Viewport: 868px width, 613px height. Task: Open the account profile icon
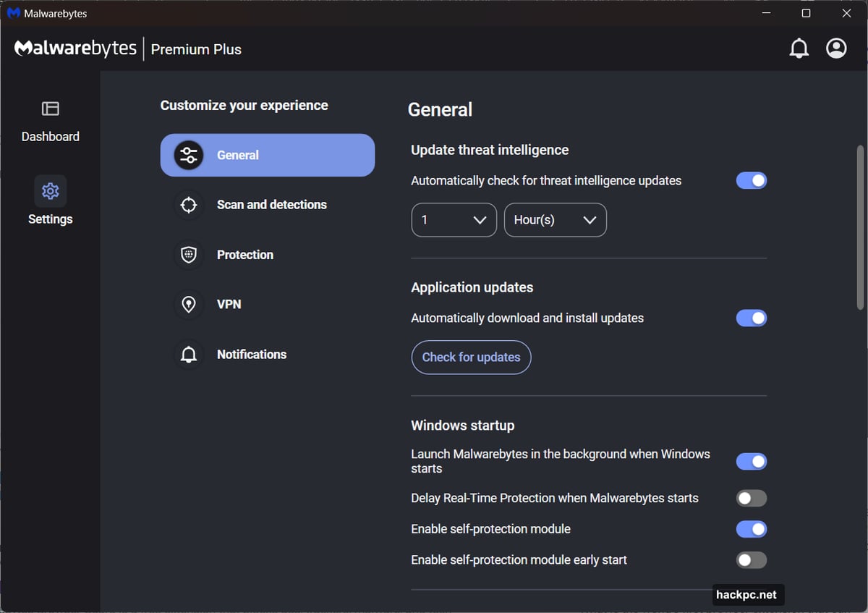(x=836, y=48)
